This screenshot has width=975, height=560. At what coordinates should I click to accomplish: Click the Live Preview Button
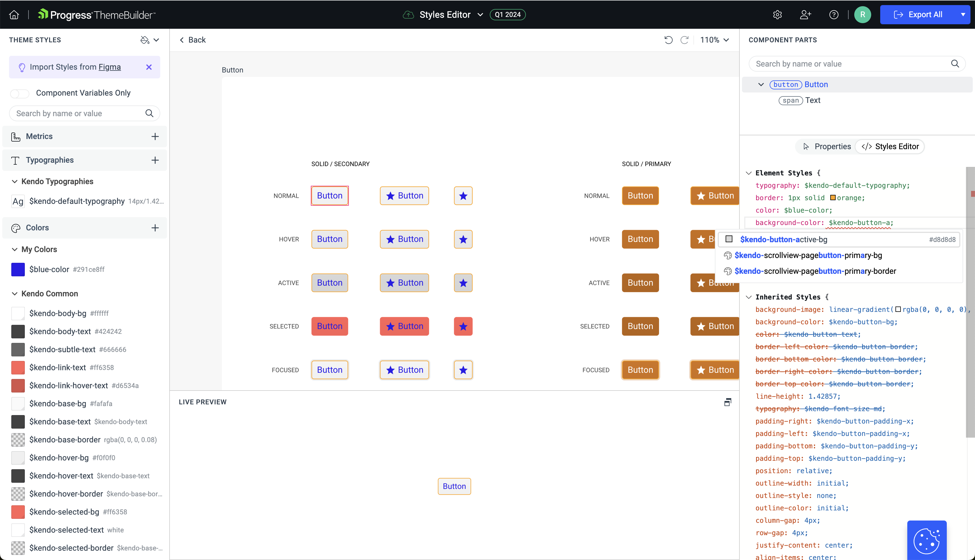tap(454, 486)
